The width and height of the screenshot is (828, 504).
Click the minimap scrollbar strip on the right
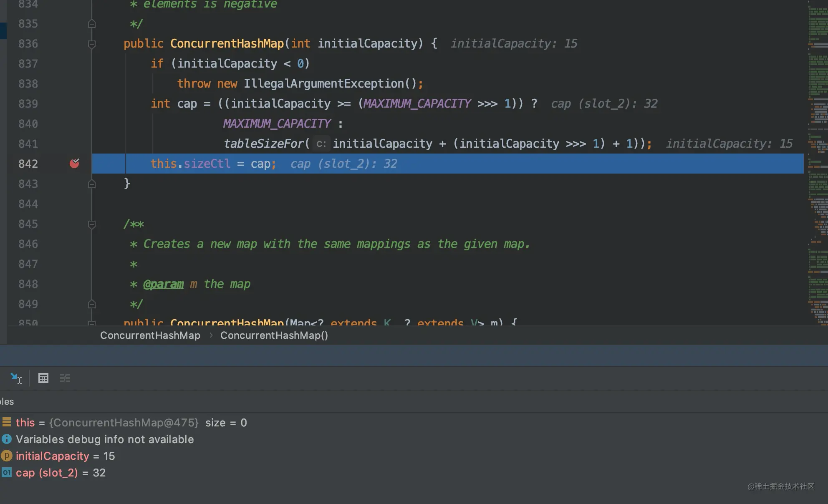point(818,163)
